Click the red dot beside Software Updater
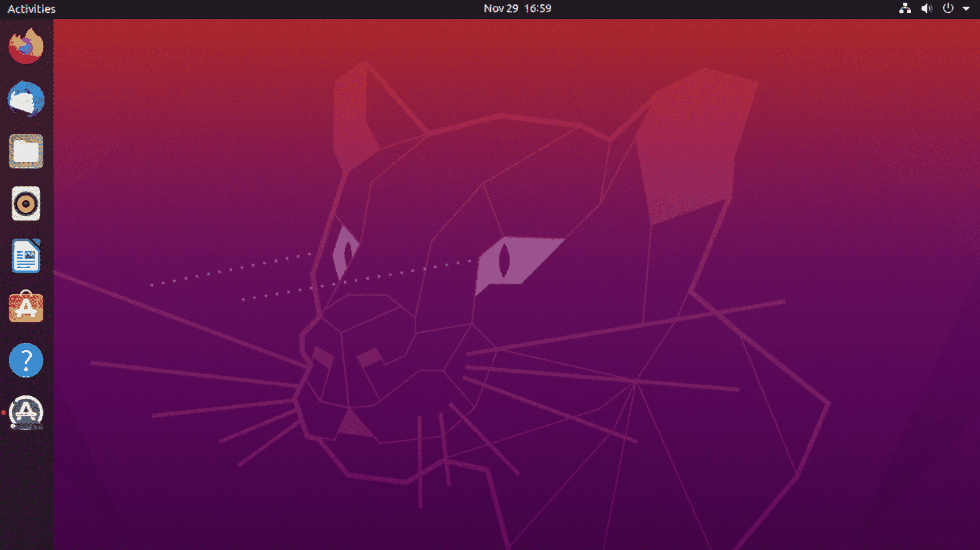 click(x=3, y=413)
